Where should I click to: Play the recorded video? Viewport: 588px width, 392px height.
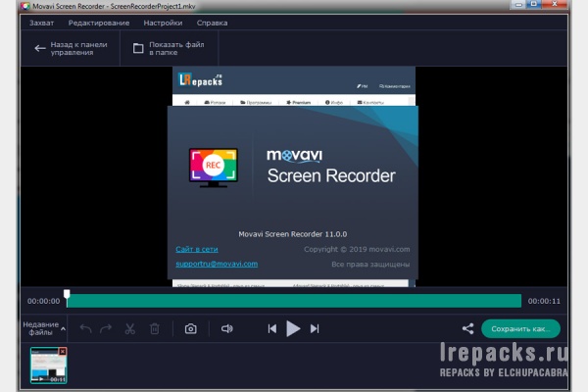pos(293,328)
